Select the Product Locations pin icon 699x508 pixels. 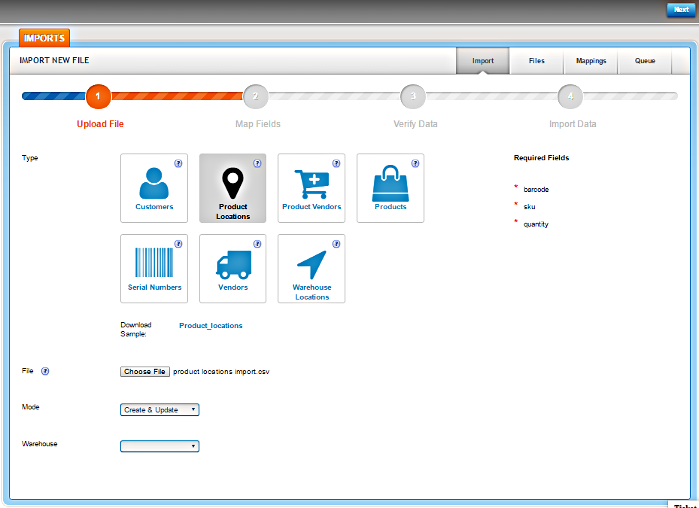pyautogui.click(x=232, y=182)
